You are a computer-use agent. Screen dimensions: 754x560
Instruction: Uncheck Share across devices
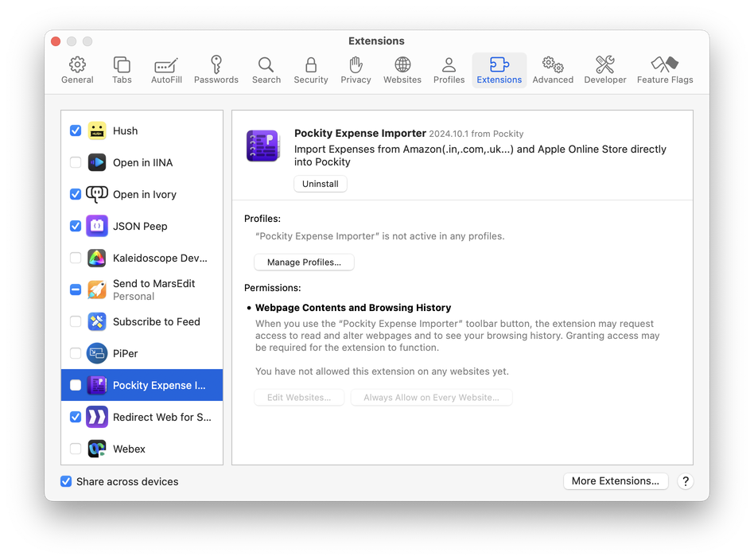[x=66, y=481]
